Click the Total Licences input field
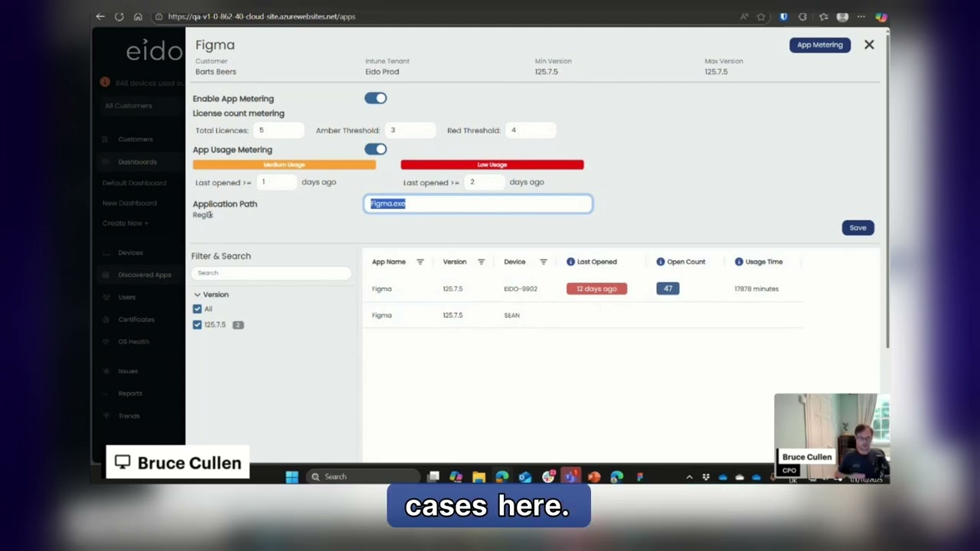 (279, 130)
